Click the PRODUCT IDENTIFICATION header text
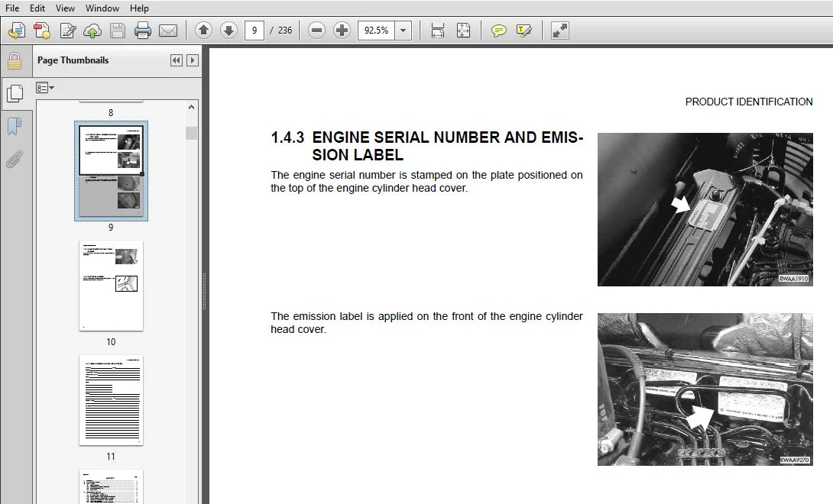The width and height of the screenshot is (833, 504). tap(748, 102)
